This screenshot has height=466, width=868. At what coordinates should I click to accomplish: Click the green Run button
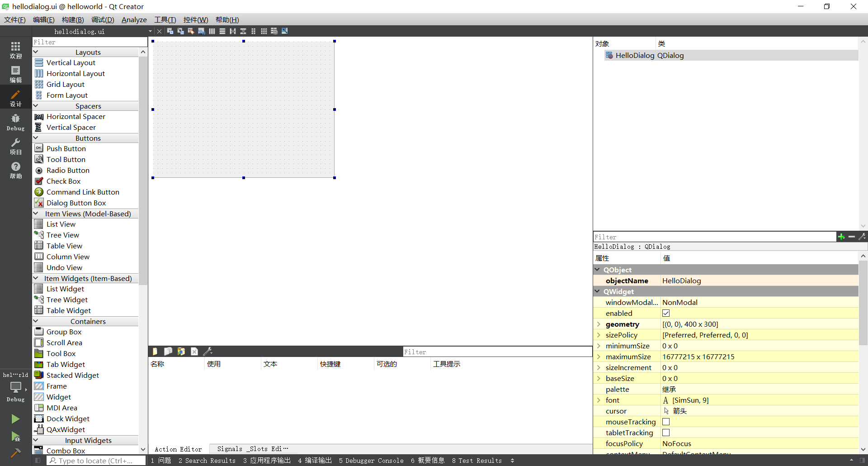pos(15,419)
